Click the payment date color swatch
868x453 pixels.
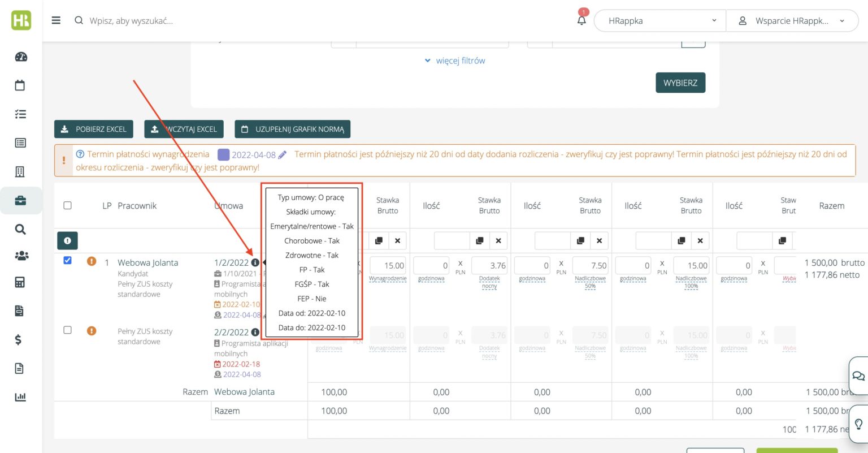click(223, 154)
